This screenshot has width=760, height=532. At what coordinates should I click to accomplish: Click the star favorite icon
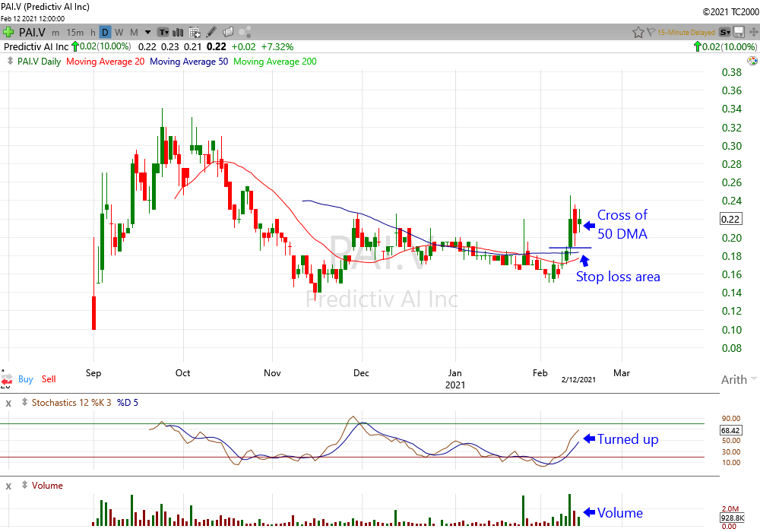[x=638, y=33]
